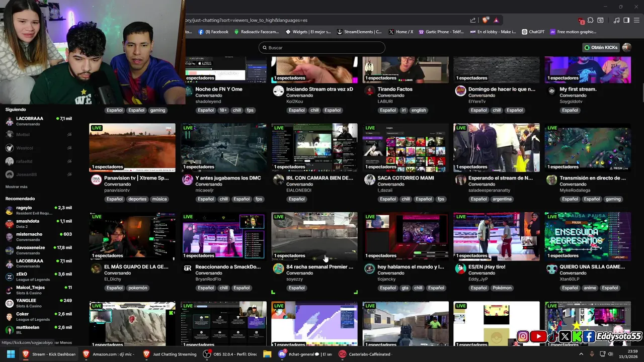Viewport: 644px width, 362px height.
Task: Open the Panavision tv Xtreme stream thumbnail
Action: (132, 147)
